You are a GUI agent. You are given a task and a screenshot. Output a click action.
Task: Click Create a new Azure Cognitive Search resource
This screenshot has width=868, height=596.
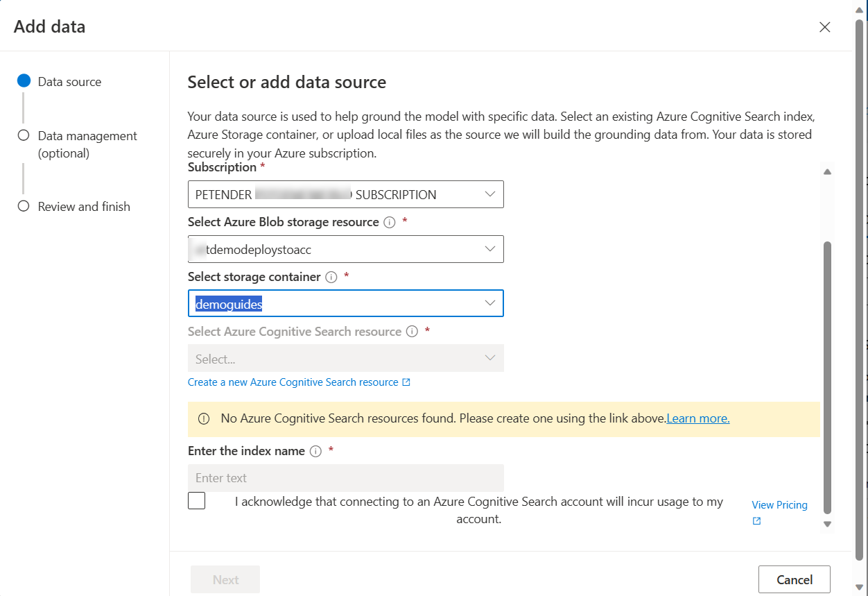pos(294,382)
